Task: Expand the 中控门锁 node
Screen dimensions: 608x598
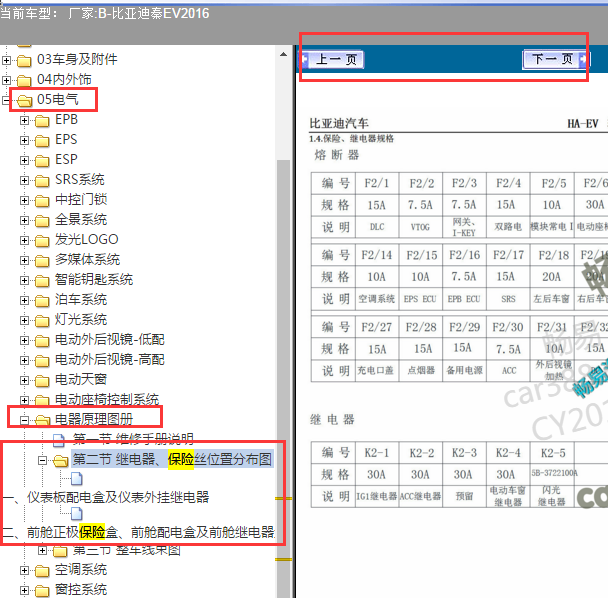Action: (24, 200)
